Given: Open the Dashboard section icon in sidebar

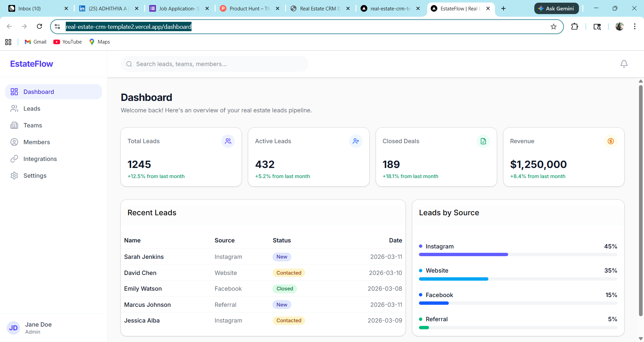Looking at the screenshot, I should [x=14, y=92].
